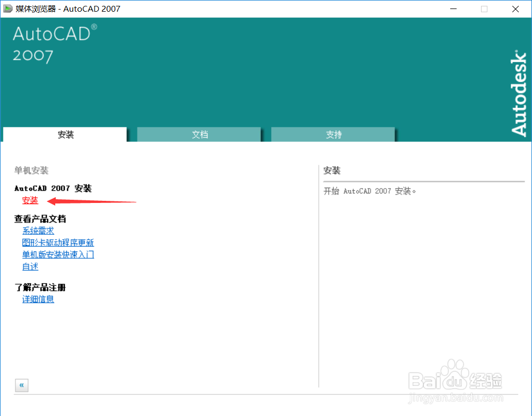
Task: Open the 详细信息 registration link
Action: [x=38, y=299]
